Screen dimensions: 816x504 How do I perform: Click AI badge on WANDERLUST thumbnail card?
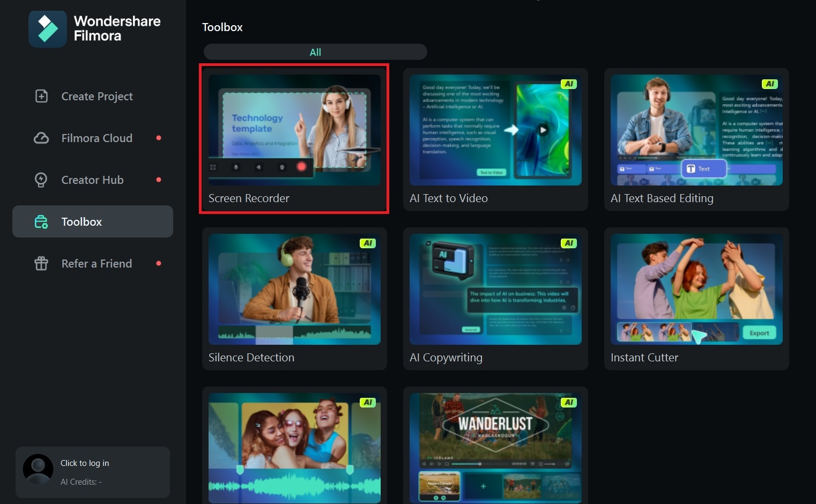pos(568,403)
